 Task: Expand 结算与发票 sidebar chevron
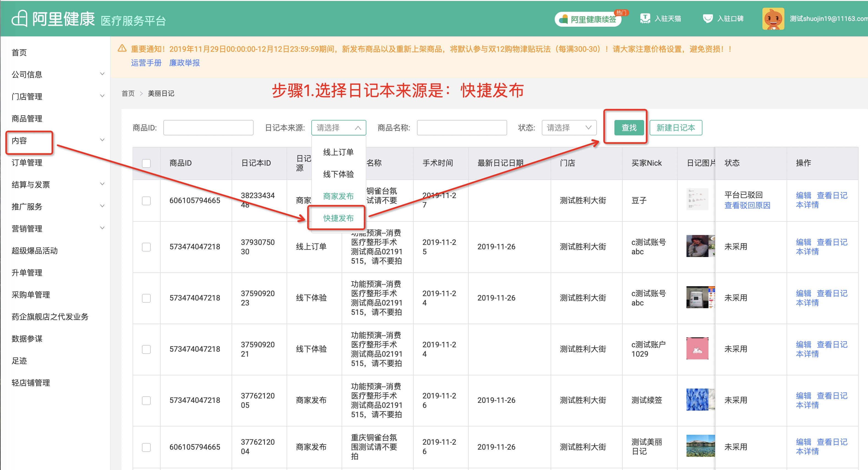coord(102,184)
